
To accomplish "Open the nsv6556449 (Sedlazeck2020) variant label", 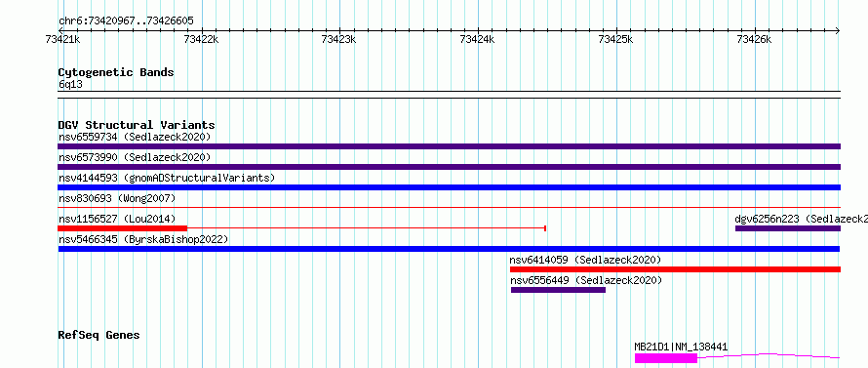I will (586, 280).
